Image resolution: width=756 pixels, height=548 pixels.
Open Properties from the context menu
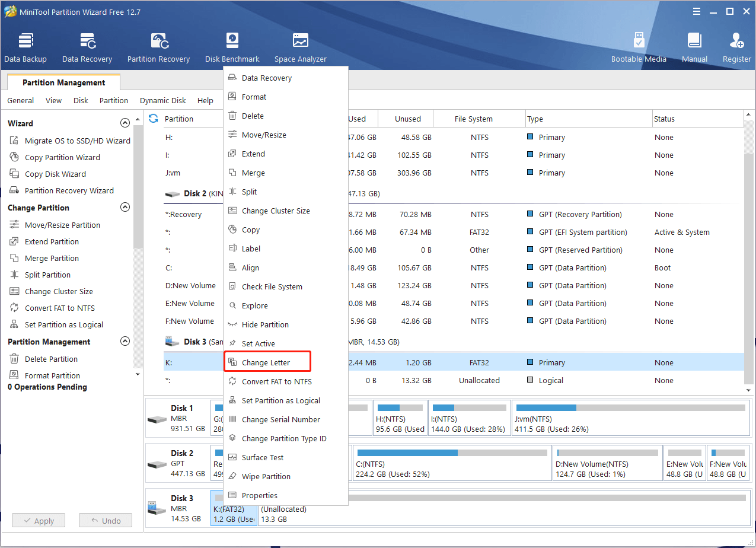pyautogui.click(x=285, y=496)
